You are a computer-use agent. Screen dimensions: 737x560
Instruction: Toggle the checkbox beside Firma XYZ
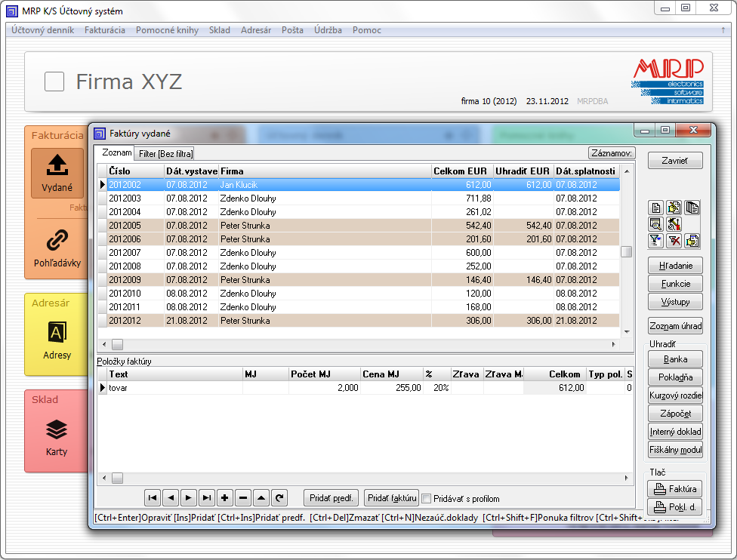(x=54, y=82)
